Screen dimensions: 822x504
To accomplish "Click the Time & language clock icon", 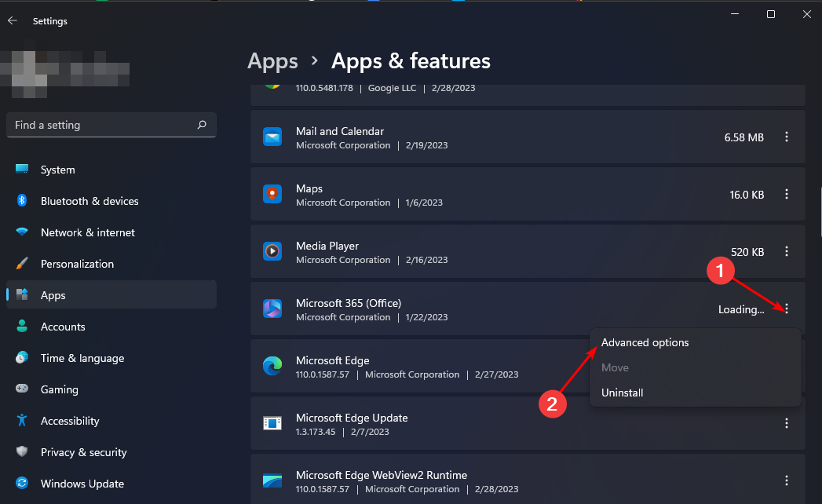I will coord(22,358).
